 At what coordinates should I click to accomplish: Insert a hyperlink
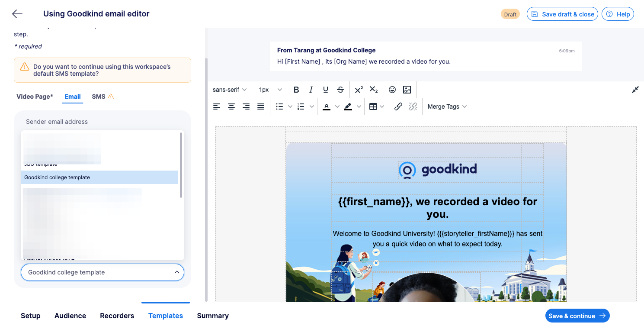point(398,106)
